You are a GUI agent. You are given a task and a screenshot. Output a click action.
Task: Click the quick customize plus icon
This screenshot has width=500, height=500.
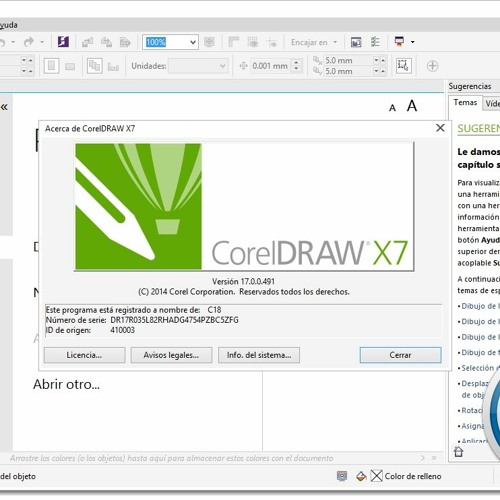pyautogui.click(x=432, y=66)
